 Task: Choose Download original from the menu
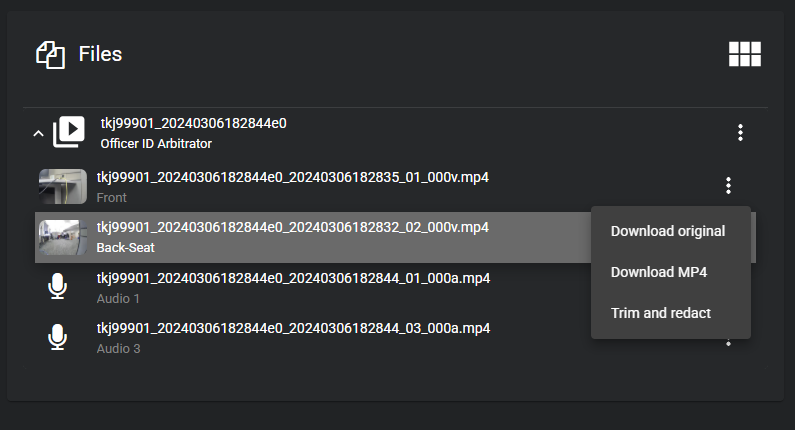668,231
